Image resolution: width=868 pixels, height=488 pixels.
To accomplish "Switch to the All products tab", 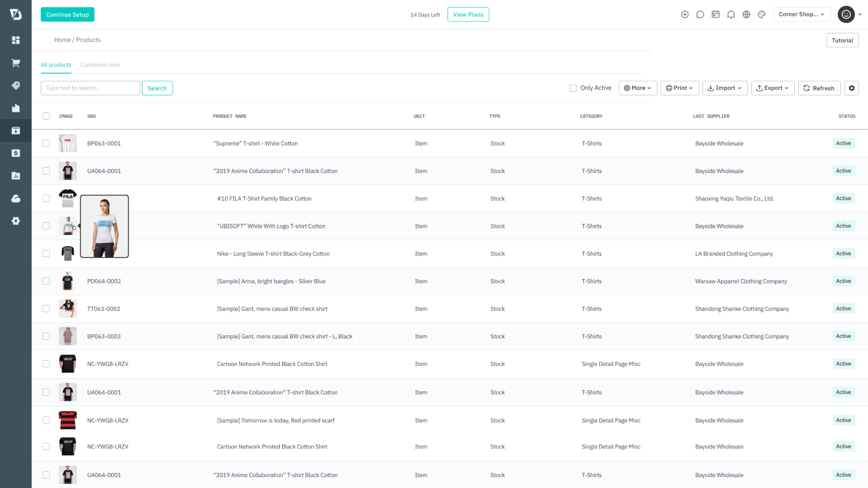I will (x=56, y=65).
